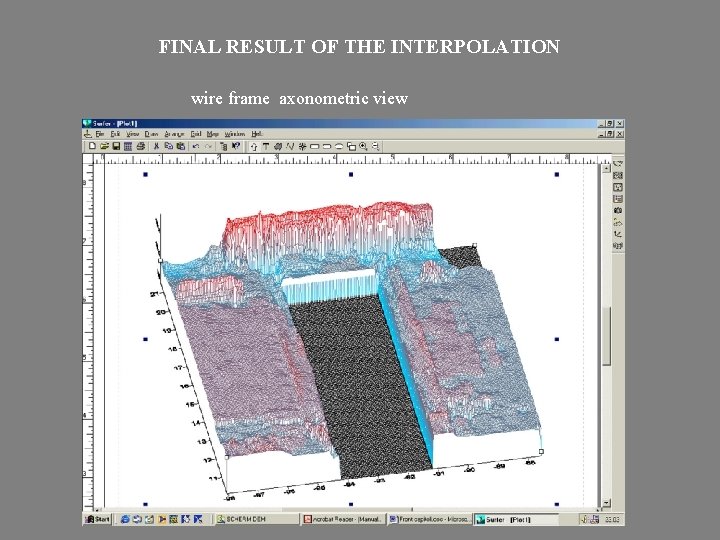Click the Context Help pointer icon
The height and width of the screenshot is (540, 720).
pos(236,146)
